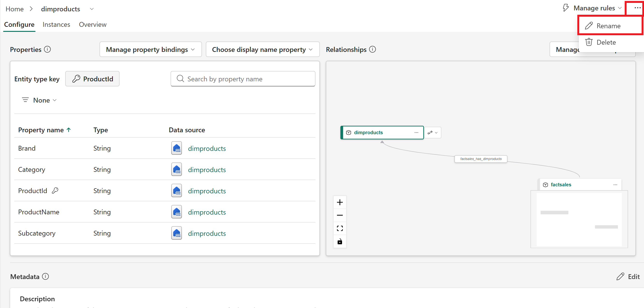Viewport: 644px width, 308px height.
Task: Open the relationship dropdown beside dimproducts node
Action: pyautogui.click(x=432, y=132)
